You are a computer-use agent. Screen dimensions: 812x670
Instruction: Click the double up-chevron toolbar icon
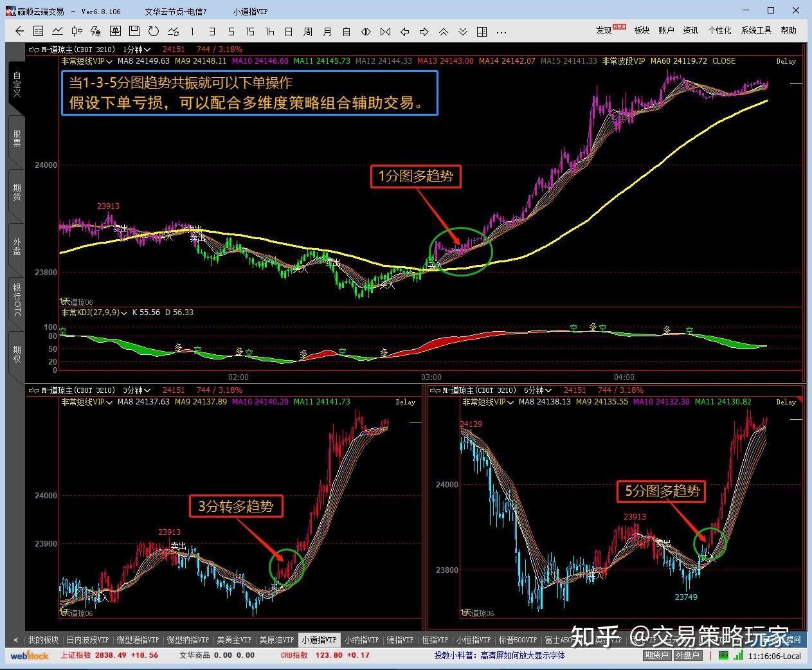444,32
